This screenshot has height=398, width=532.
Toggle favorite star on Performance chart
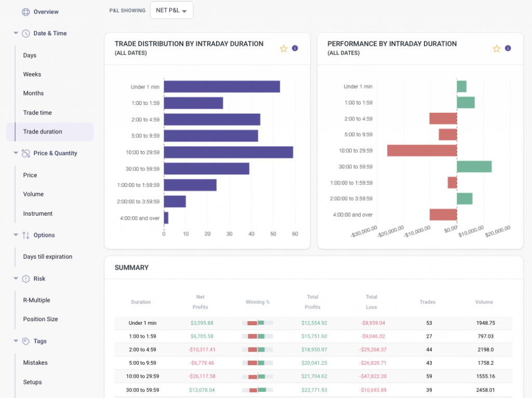pos(496,48)
